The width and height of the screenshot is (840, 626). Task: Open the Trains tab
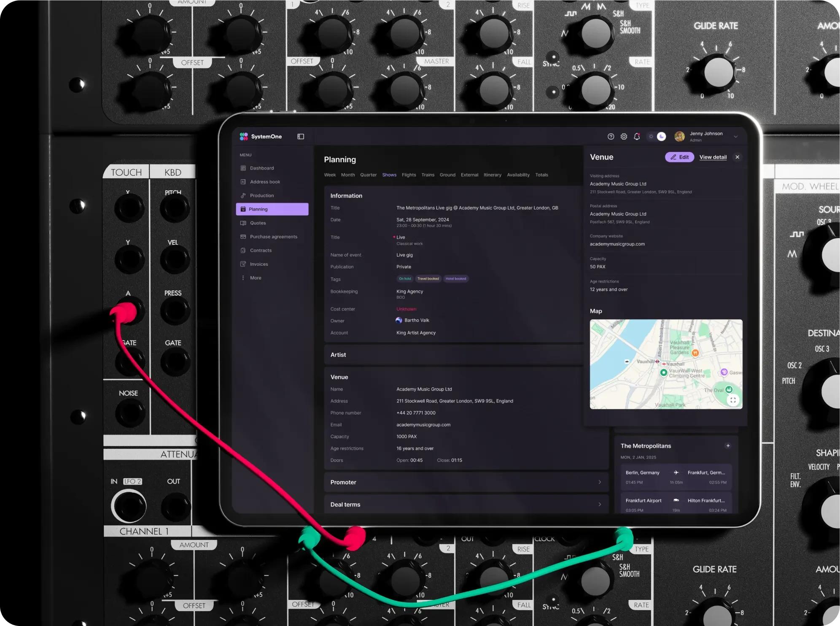pyautogui.click(x=428, y=175)
